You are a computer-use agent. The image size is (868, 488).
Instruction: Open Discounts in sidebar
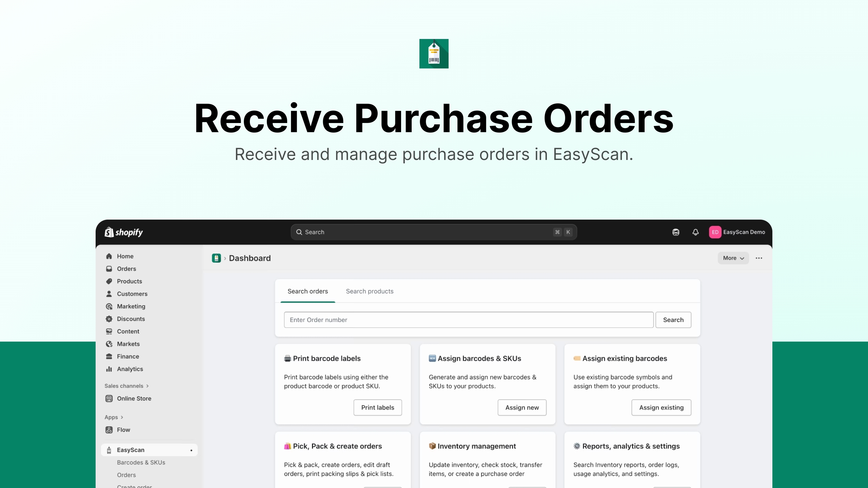pyautogui.click(x=131, y=319)
